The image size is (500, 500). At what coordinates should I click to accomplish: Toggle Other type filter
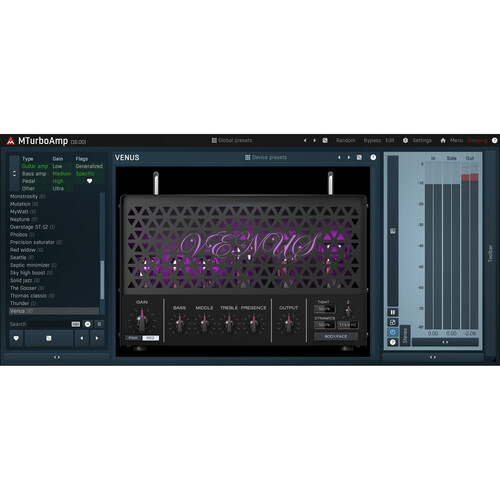(28, 188)
